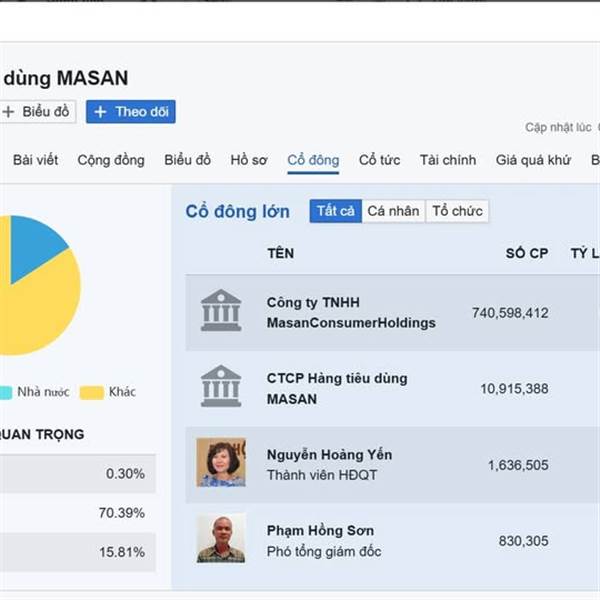The width and height of the screenshot is (600, 600).
Task: Click institution icon for CTCP Hàng tiêu dùng MASAN
Action: 221,386
